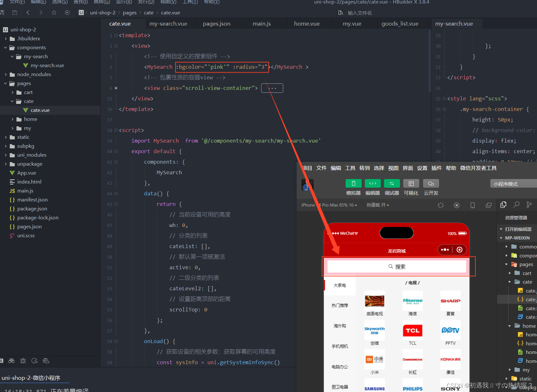Click the binoculars icon in bottom bar
Viewport: 537px width, 392px height.
pyautogui.click(x=12, y=361)
